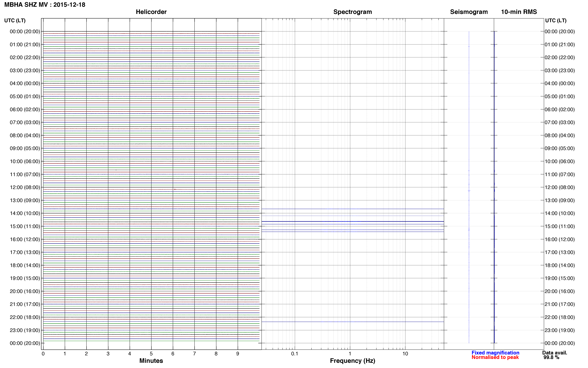The width and height of the screenshot is (588, 368).
Task: Select the Spectrogram panel heading
Action: click(352, 12)
